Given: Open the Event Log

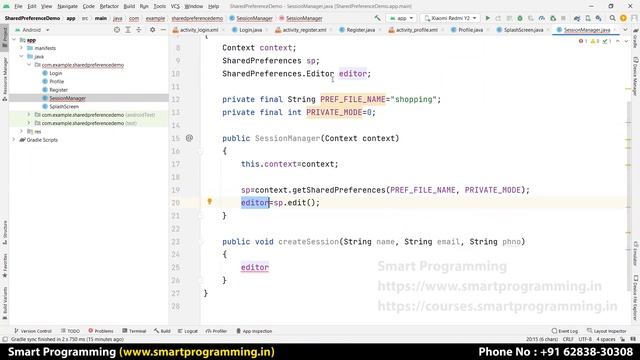Looking at the screenshot, I should pyautogui.click(x=565, y=331).
